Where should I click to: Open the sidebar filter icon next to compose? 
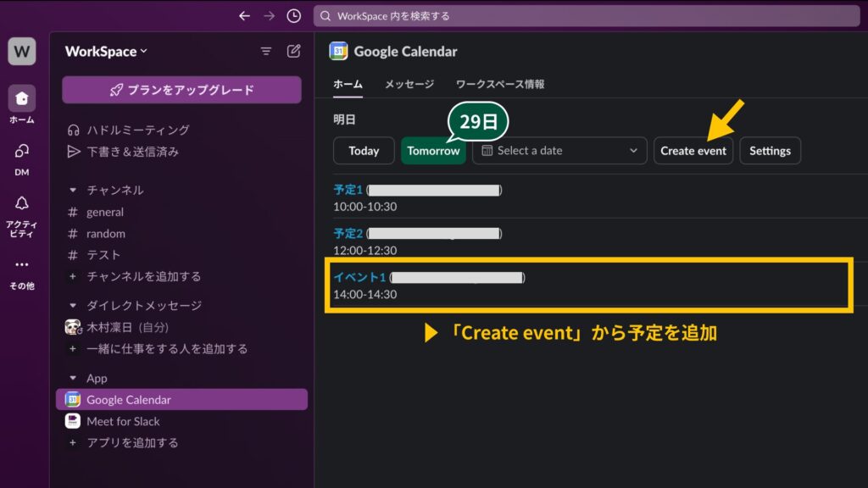(267, 51)
